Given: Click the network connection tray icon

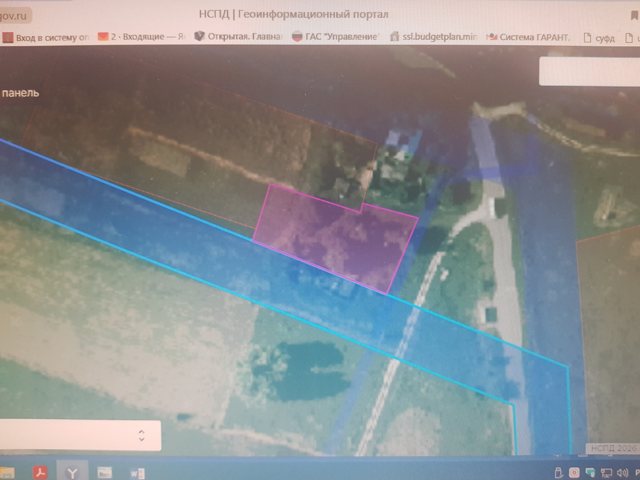Looking at the screenshot, I should [x=607, y=473].
